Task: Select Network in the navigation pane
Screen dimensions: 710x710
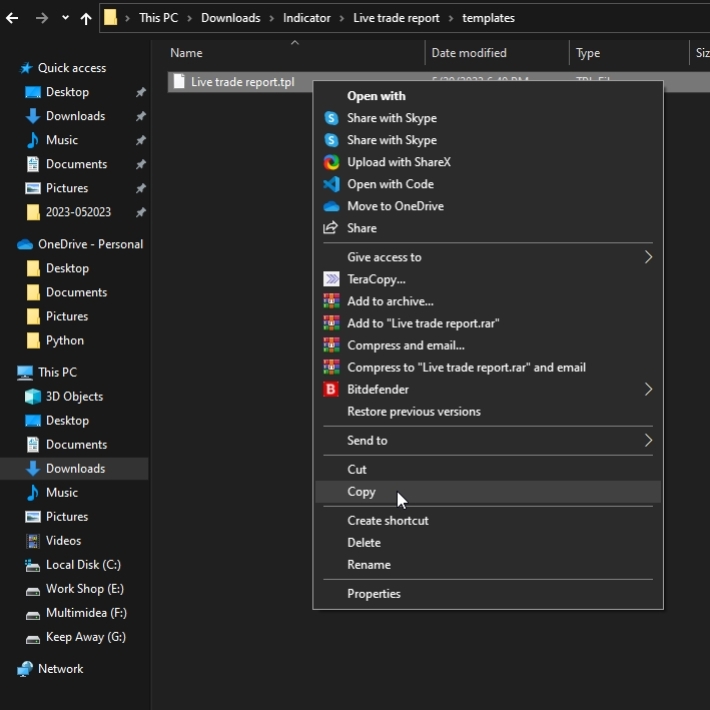Action: [60, 669]
